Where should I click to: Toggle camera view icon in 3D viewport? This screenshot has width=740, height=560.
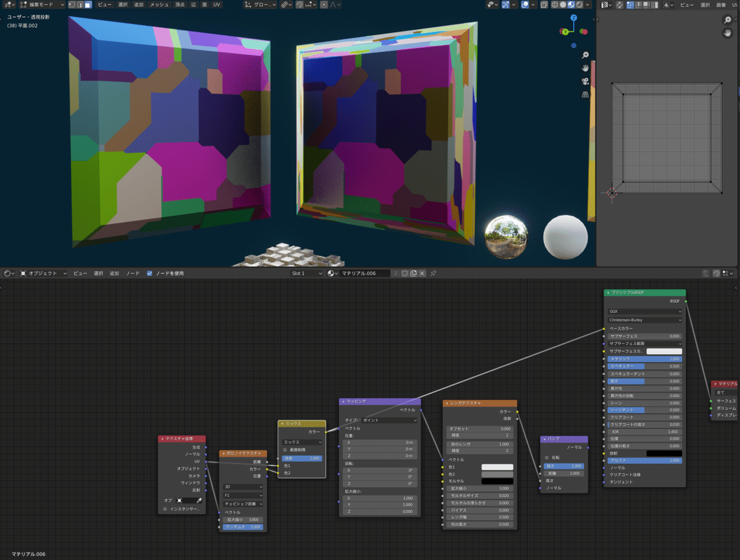pos(585,81)
